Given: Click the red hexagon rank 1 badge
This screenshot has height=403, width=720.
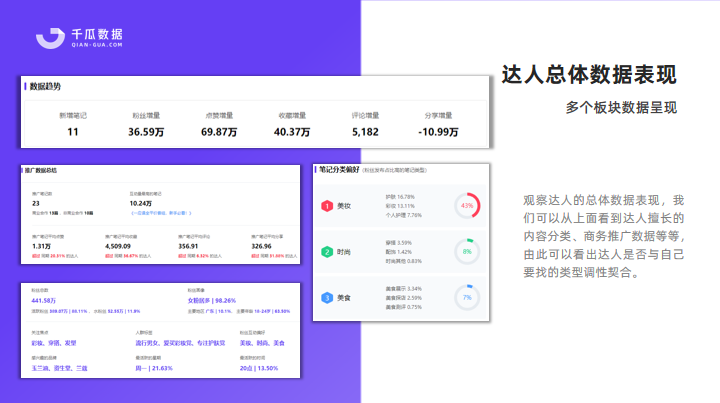Looking at the screenshot, I should click(x=326, y=206).
